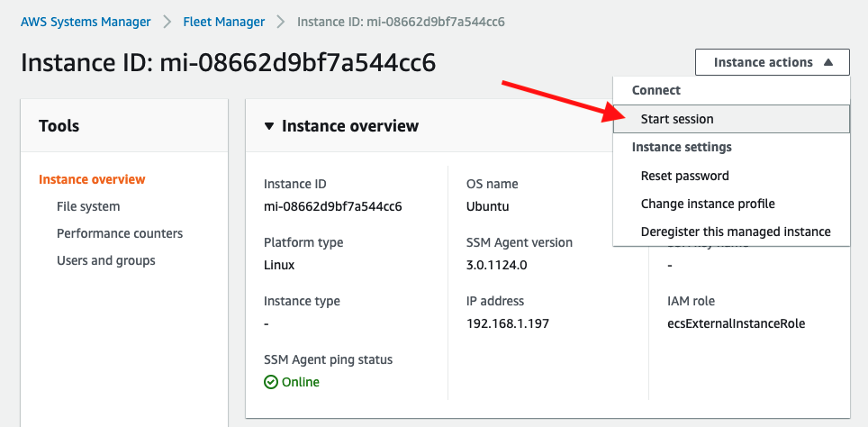The height and width of the screenshot is (427, 868).
Task: Click the IAM role ecsExternalInstanceRole text
Action: [x=737, y=323]
